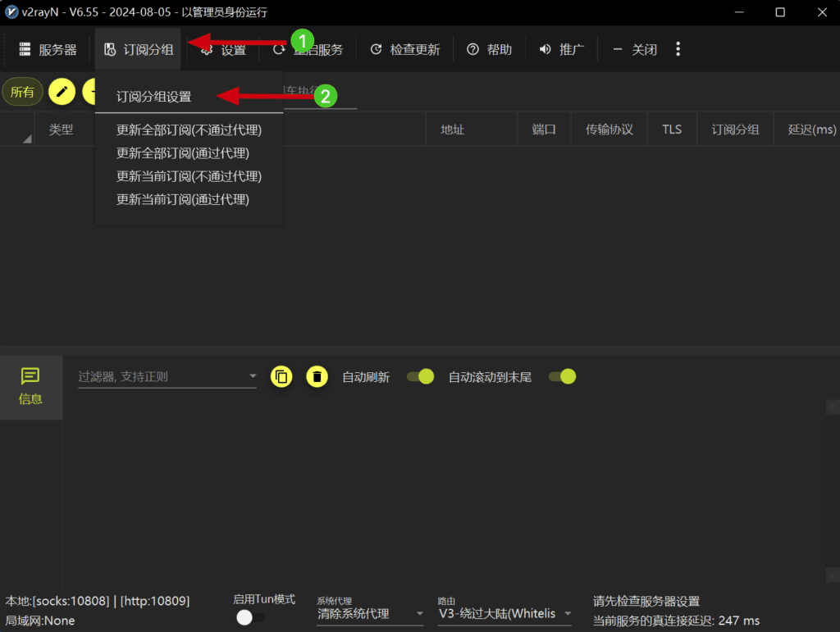This screenshot has width=840, height=632.
Task: Click 检查更新 in the toolbar
Action: [405, 50]
